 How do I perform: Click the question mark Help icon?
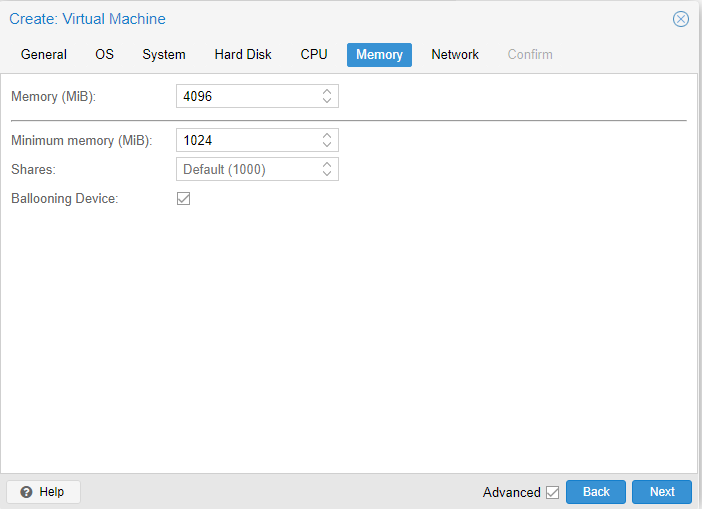click(26, 492)
